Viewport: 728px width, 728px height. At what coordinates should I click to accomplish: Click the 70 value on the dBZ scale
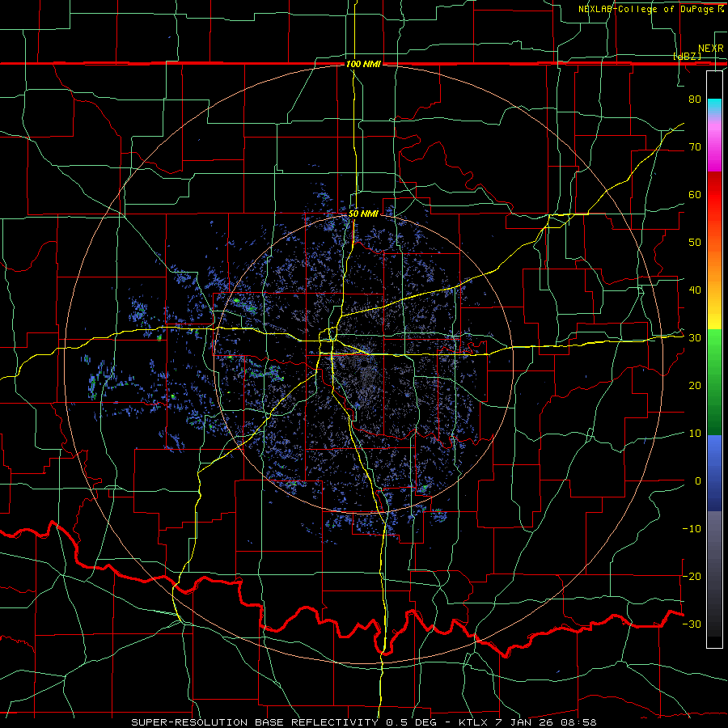click(x=695, y=146)
